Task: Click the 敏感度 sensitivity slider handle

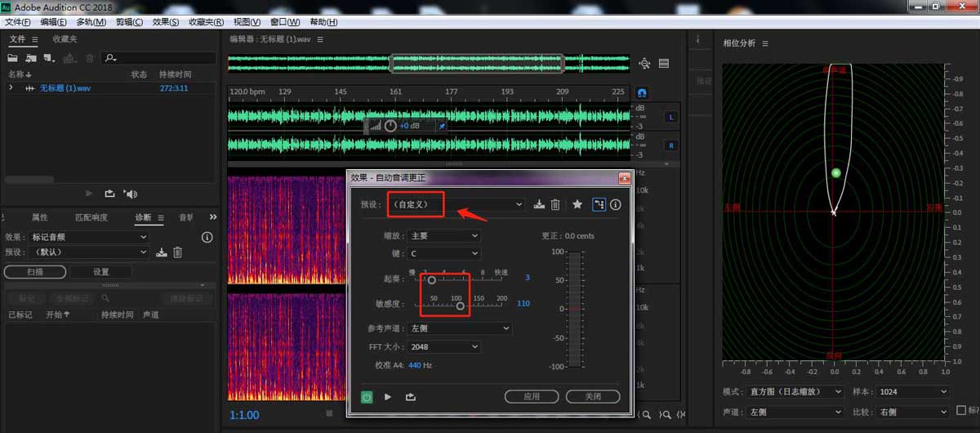Action: (x=461, y=306)
